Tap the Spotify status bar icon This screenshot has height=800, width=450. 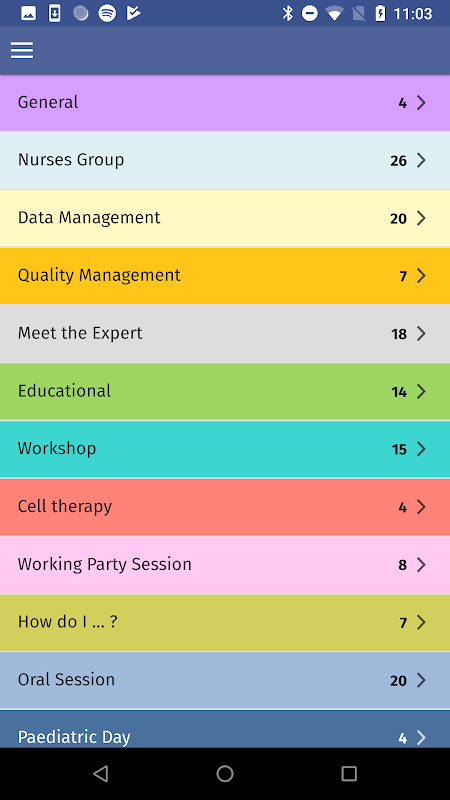(107, 13)
